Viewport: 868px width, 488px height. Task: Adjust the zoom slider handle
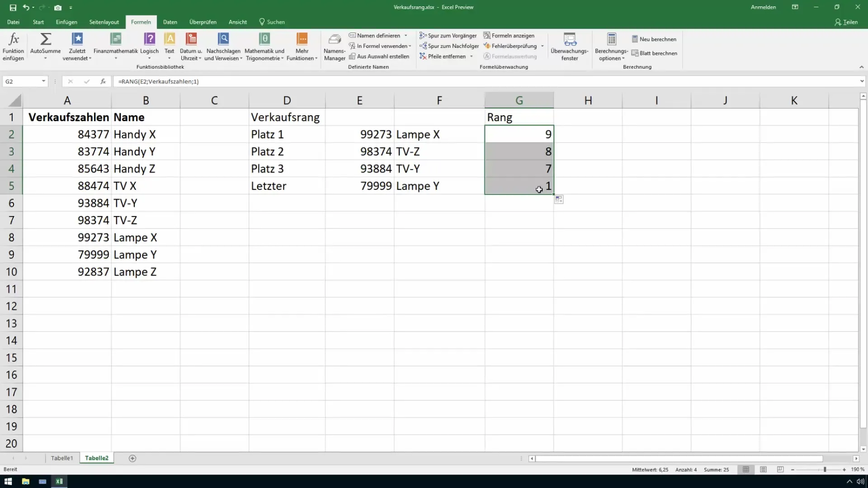825,470
